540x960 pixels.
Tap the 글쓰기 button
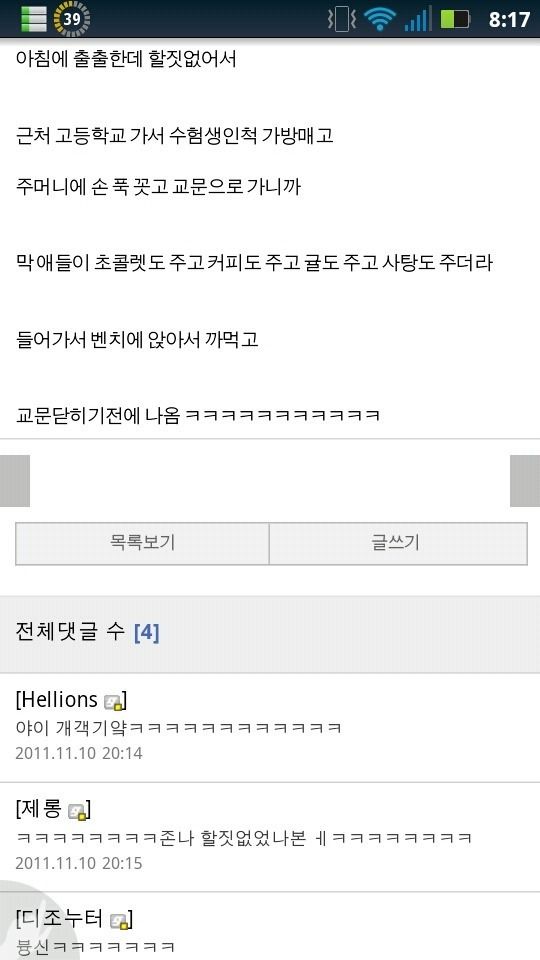398,543
